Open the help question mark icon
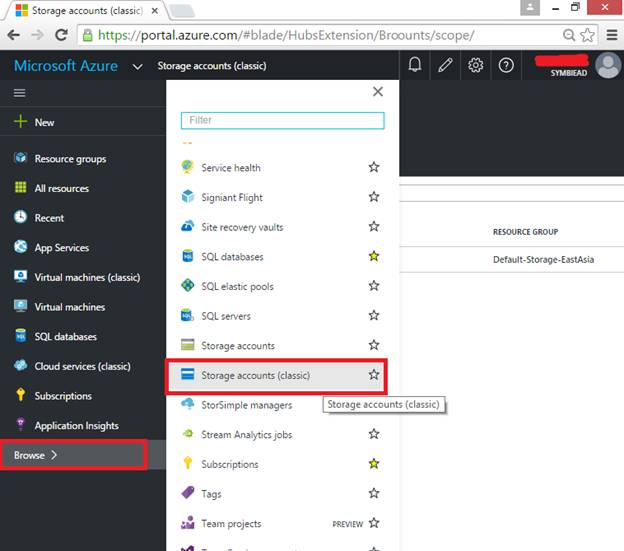The height and width of the screenshot is (551, 624). click(506, 65)
